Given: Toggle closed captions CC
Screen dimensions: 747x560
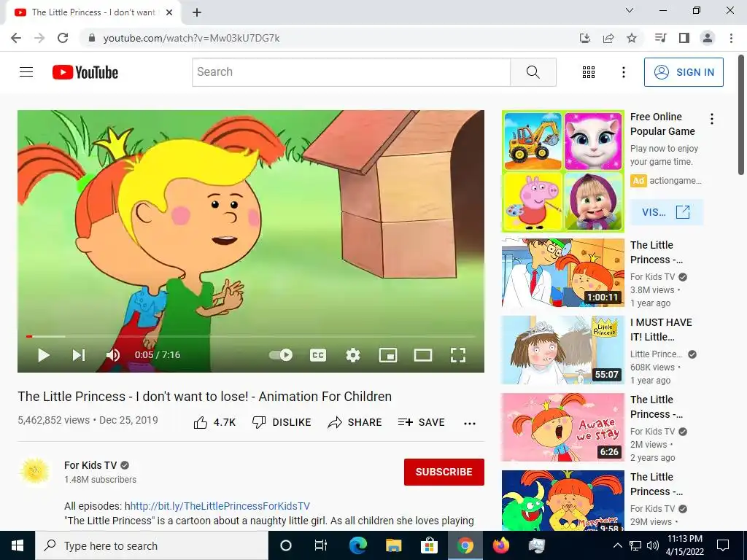Looking at the screenshot, I should pyautogui.click(x=318, y=355).
